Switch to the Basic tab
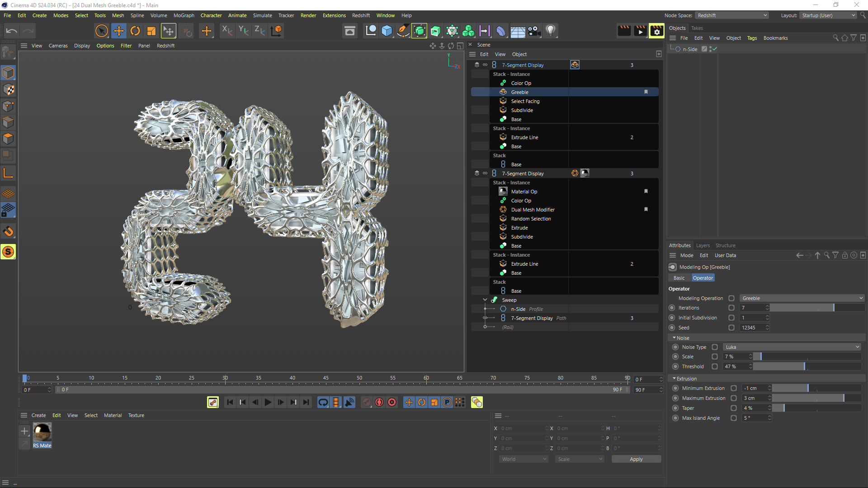868x488 pixels. tap(679, 278)
